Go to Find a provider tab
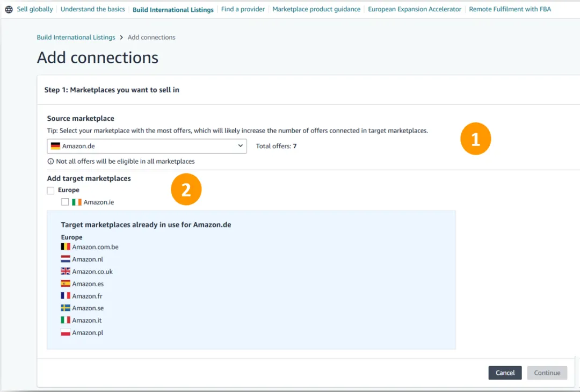580x392 pixels. tap(243, 9)
